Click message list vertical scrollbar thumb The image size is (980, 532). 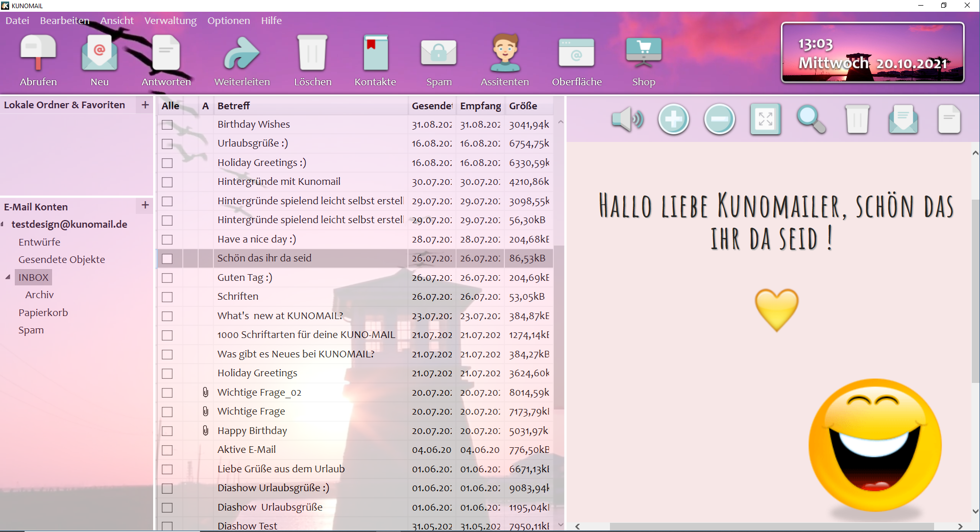559,327
